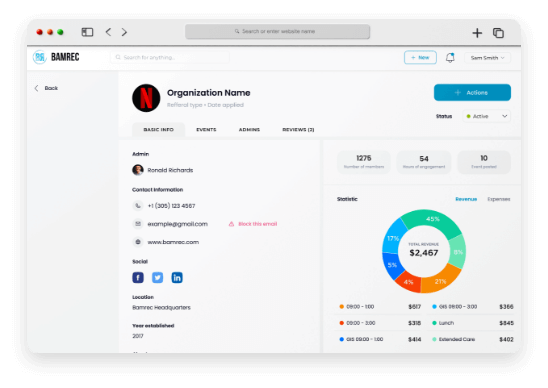The height and width of the screenshot is (388, 548).
Task: Select example@gmail.com address
Action: pyautogui.click(x=178, y=224)
